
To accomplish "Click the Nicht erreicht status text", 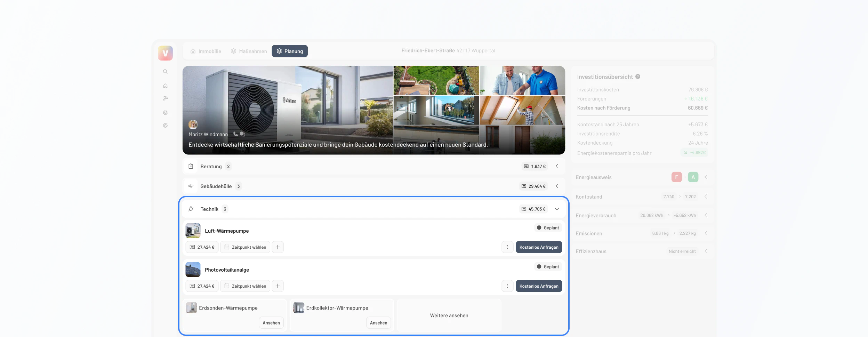I will 682,251.
